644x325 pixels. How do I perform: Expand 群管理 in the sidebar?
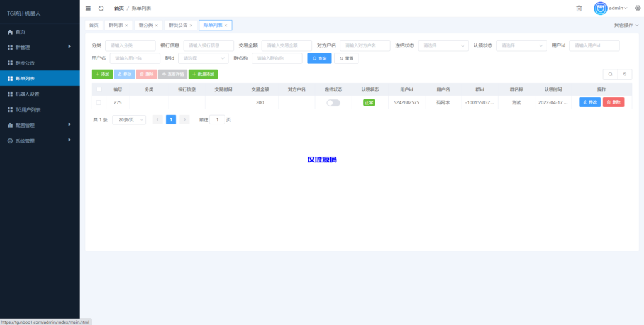click(40, 47)
